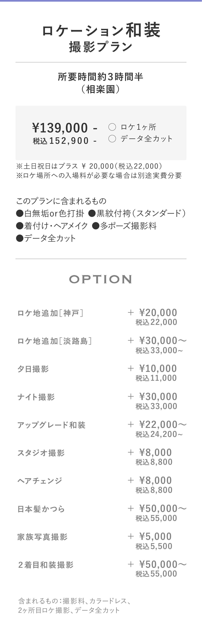This screenshot has width=202, height=644.
Task: Click the circle beside データ全カット
Action: coord(112,138)
